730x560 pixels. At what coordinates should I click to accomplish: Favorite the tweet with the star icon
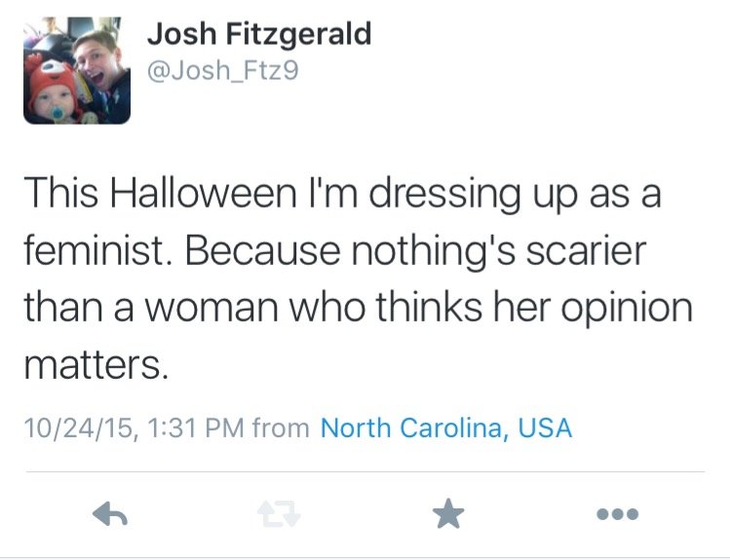[448, 513]
